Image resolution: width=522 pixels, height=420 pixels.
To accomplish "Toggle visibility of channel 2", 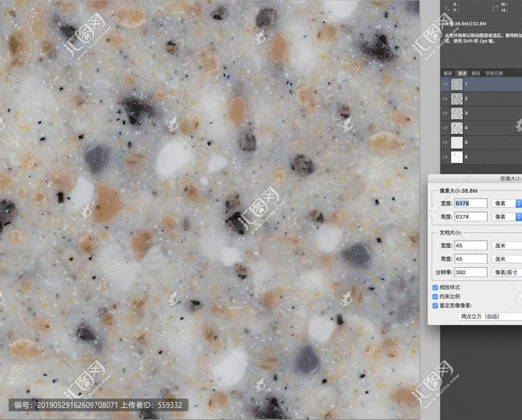I will [445, 98].
